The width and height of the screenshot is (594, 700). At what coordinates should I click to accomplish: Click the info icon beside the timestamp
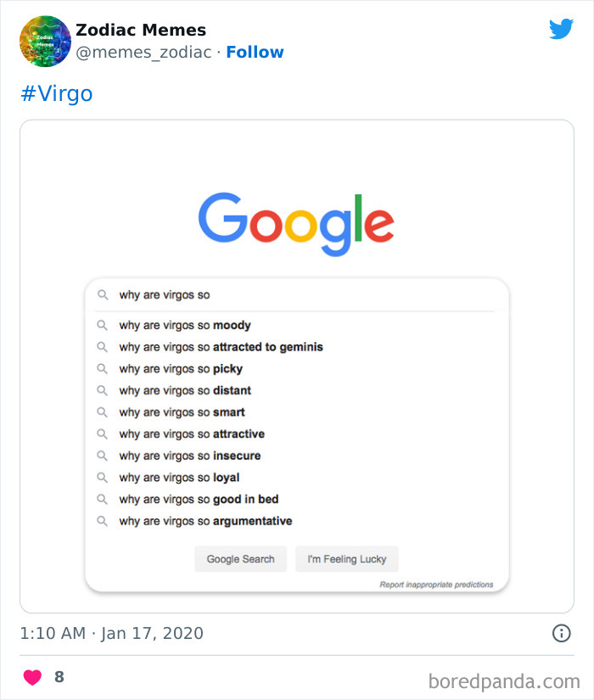click(563, 633)
